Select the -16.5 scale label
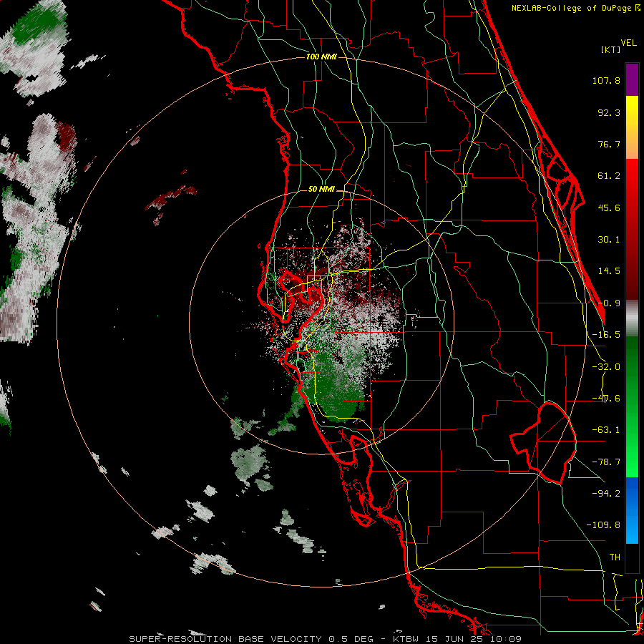The image size is (644, 644). click(x=606, y=335)
